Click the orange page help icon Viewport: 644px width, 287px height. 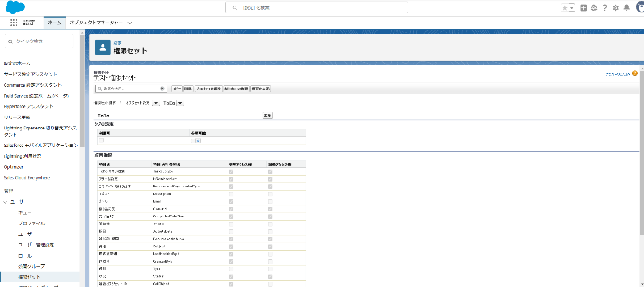coord(635,73)
